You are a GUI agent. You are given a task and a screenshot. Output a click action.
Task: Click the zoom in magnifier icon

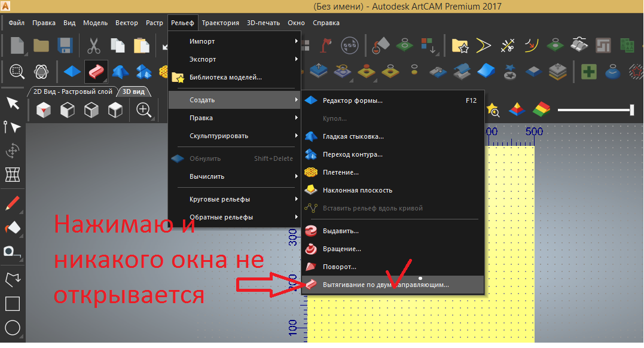[144, 110]
